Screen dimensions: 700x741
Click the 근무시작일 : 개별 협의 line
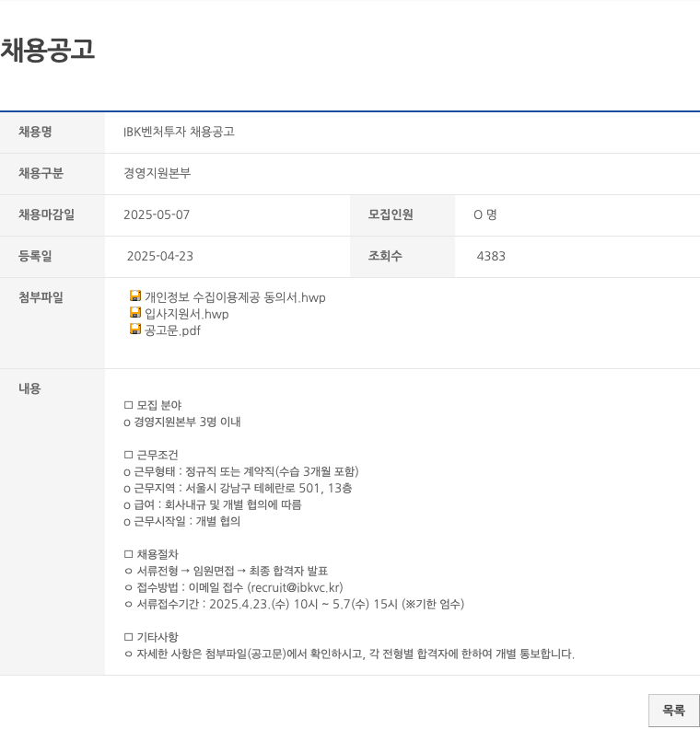[182, 521]
